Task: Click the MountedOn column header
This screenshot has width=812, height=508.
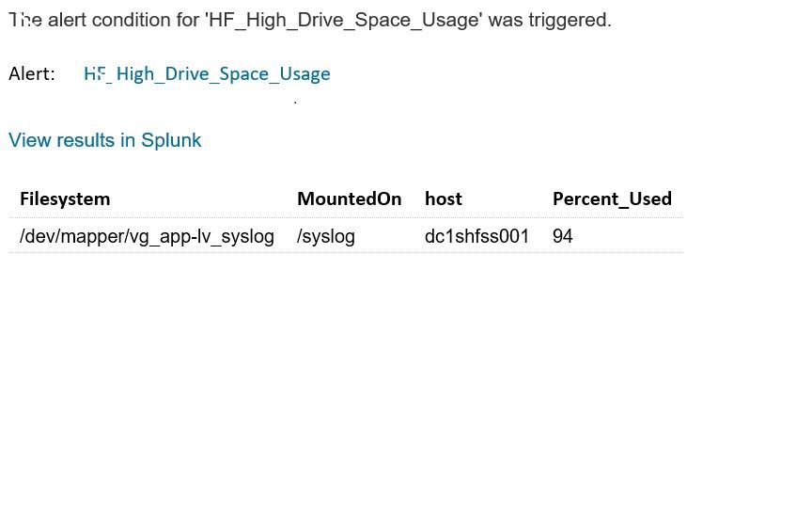Action: (349, 199)
